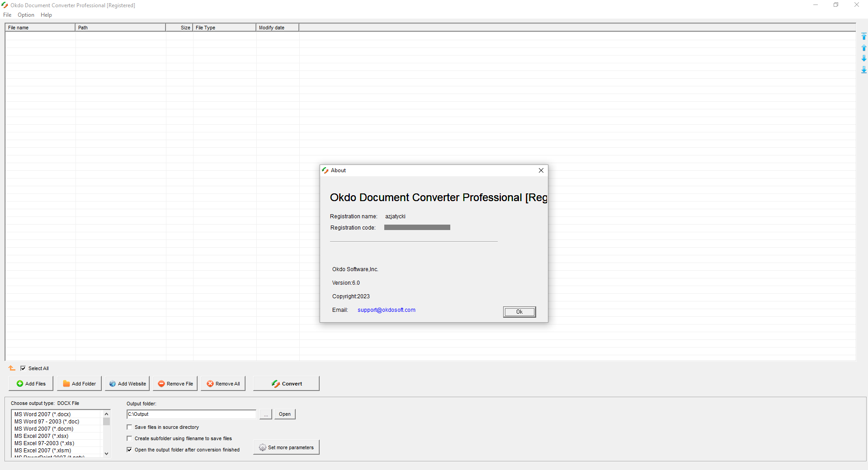The width and height of the screenshot is (868, 470).
Task: Click the "Copyright:2023" text
Action: click(351, 296)
